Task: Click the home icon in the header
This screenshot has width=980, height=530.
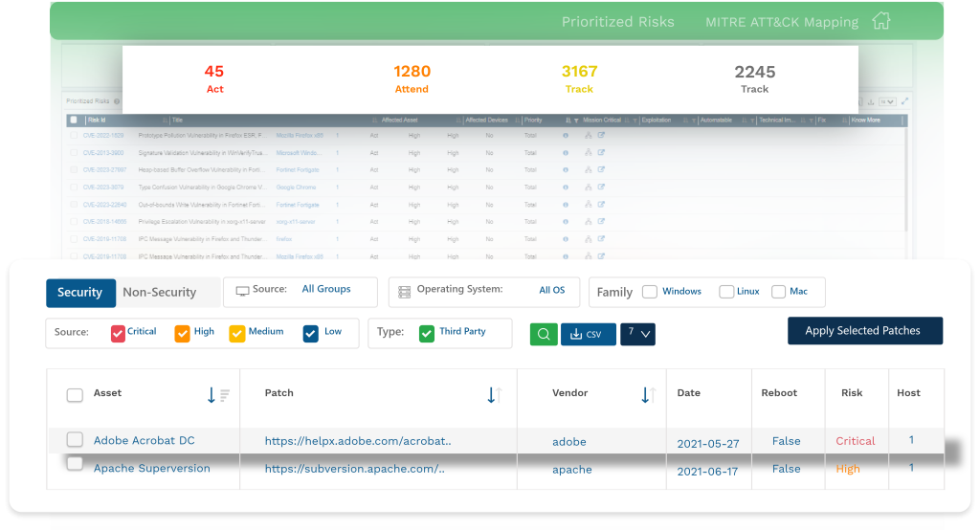Action: (x=881, y=21)
